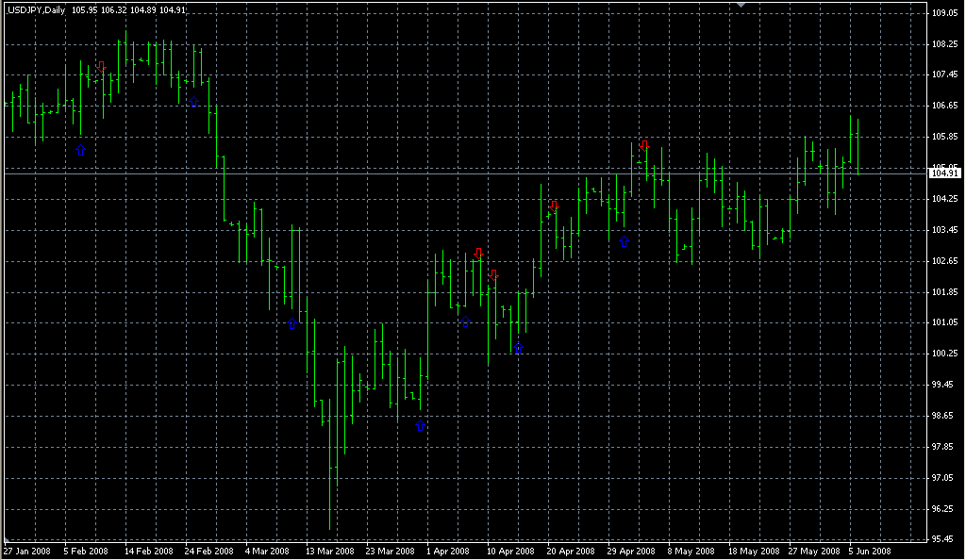Click the blue arrow near the 106.65 level
966x560 pixels.
click(x=192, y=101)
